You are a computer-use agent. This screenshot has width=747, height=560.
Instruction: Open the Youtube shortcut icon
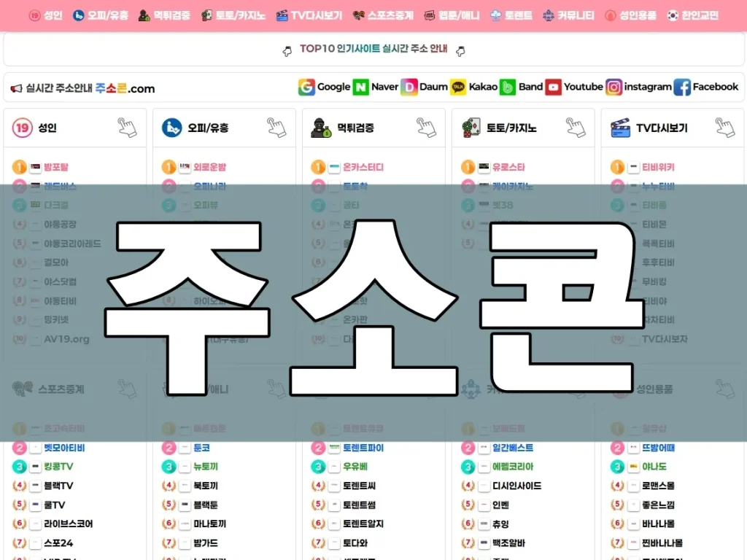point(554,87)
